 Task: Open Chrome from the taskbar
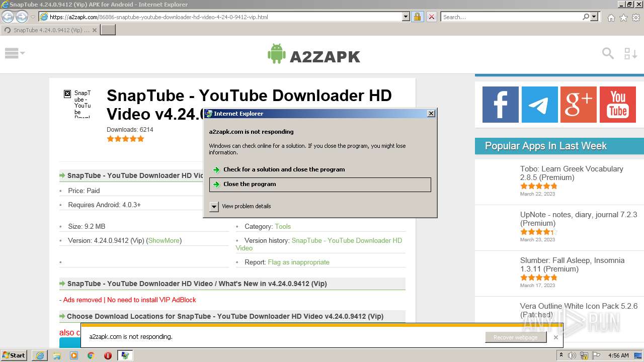point(91,355)
